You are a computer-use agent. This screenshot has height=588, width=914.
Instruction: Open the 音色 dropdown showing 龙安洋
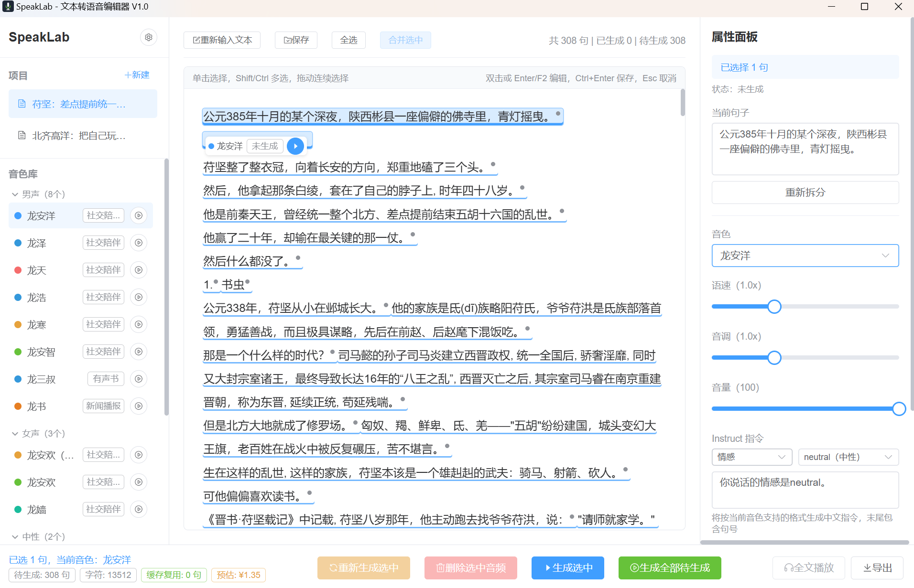(805, 256)
